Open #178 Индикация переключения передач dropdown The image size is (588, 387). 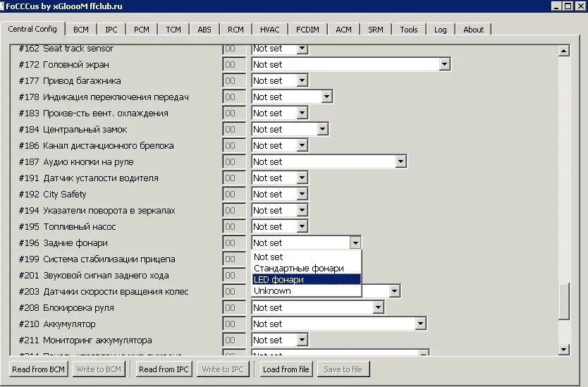(x=326, y=97)
